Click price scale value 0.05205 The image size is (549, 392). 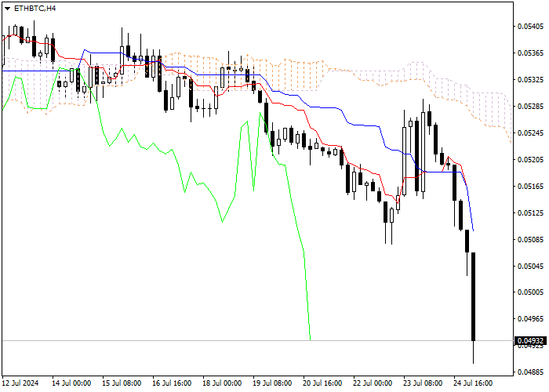[530, 159]
